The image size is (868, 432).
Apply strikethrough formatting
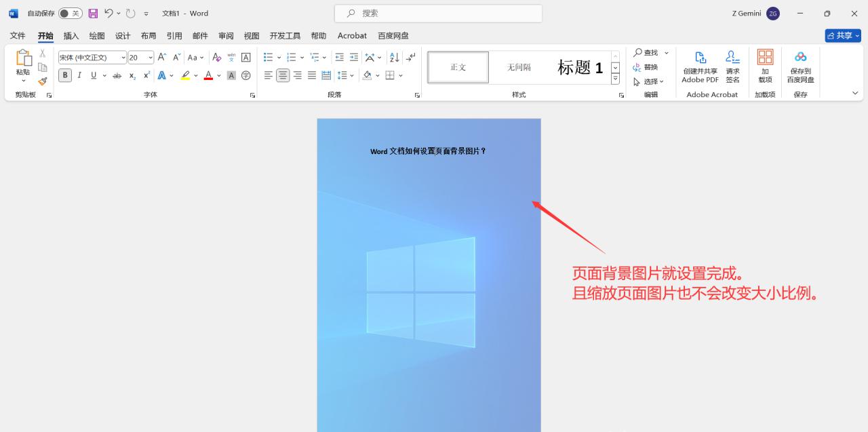(x=117, y=75)
